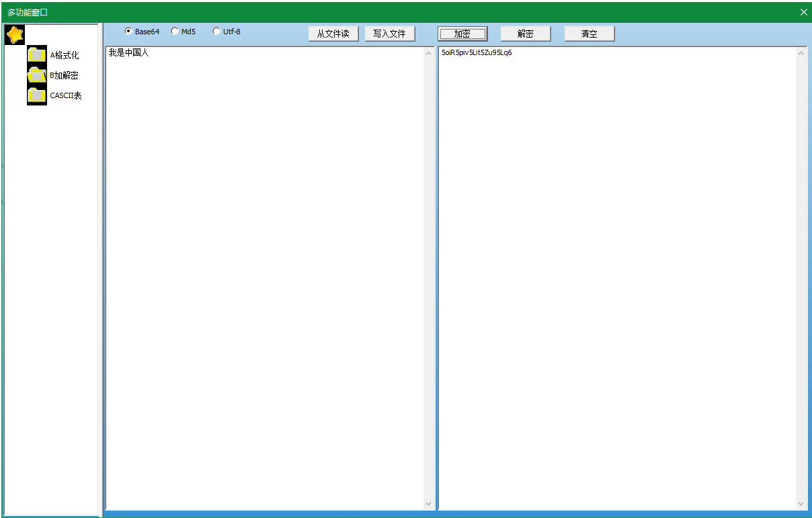Click the folder icon beside A格式化
Viewport: 812px width, 518px height.
[37, 55]
